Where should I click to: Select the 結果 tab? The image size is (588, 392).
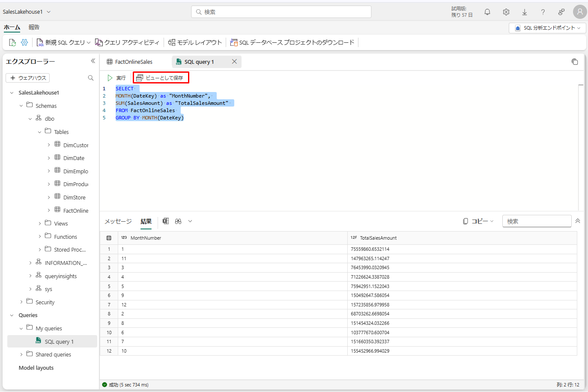(x=146, y=221)
